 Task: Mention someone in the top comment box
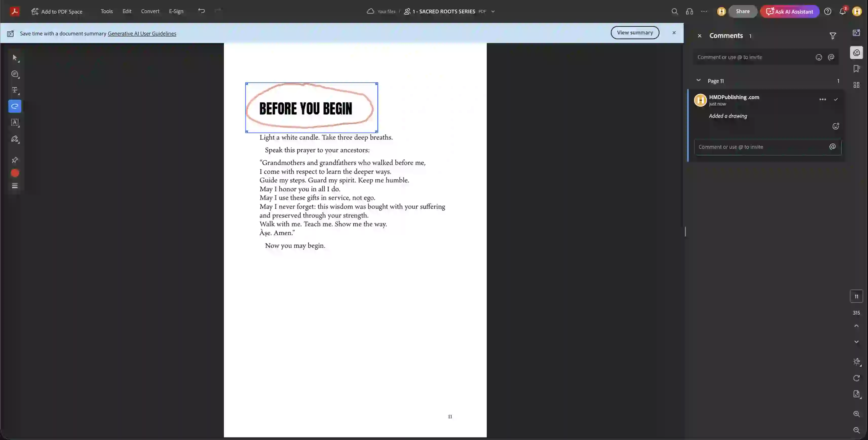831,57
